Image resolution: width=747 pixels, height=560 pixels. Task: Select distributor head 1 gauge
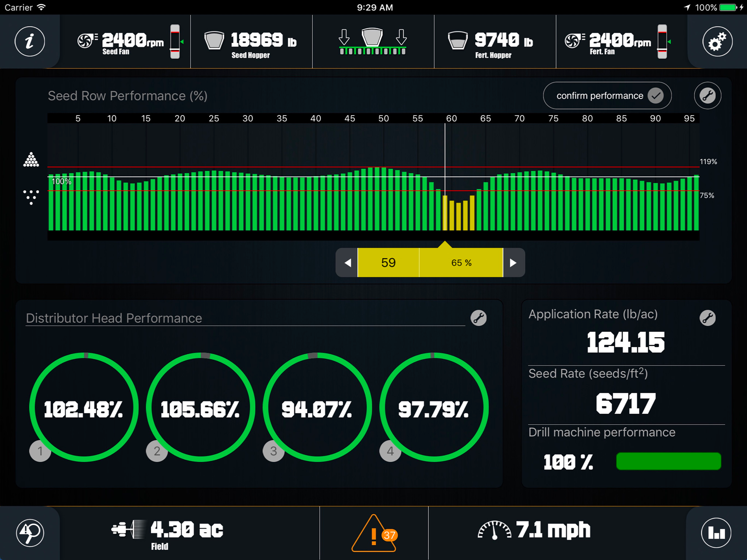84,407
